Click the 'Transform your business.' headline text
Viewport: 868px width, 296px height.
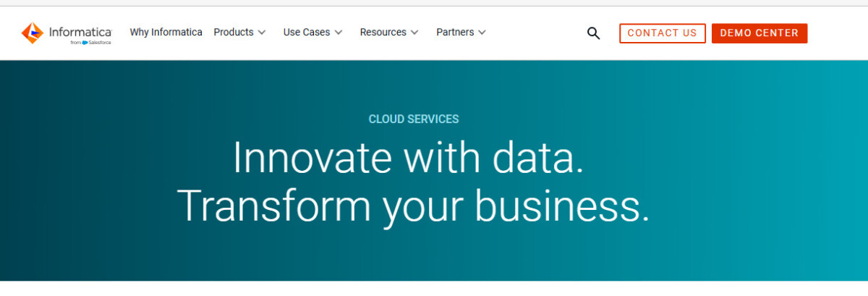pos(413,206)
